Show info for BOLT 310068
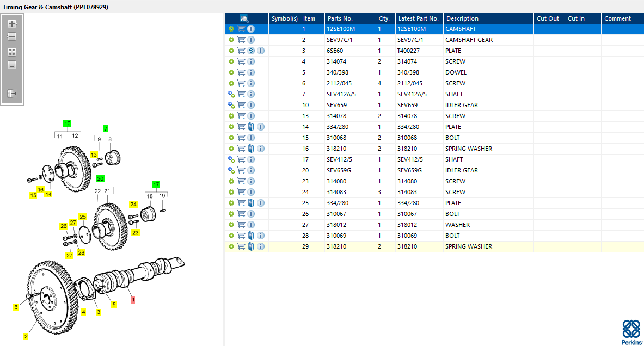 click(x=251, y=138)
